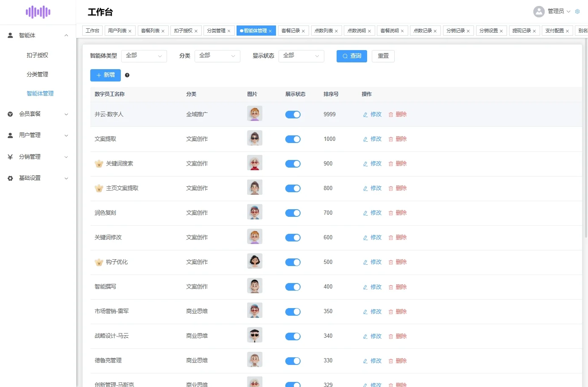
Task: Toggle display status for 智能撰写
Action: (293, 287)
